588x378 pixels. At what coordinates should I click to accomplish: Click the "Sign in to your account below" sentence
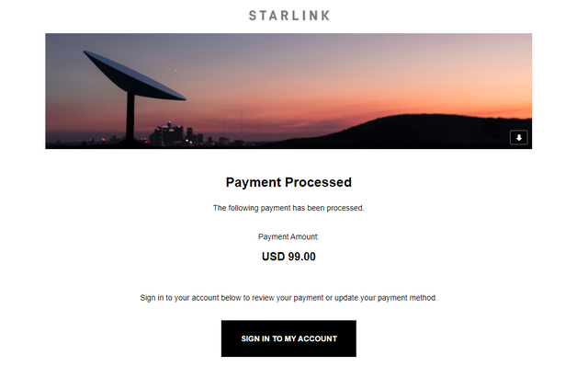pos(288,298)
